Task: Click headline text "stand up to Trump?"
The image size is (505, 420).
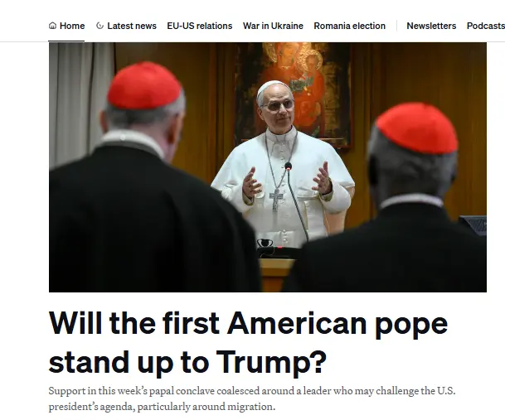Action: [187, 362]
